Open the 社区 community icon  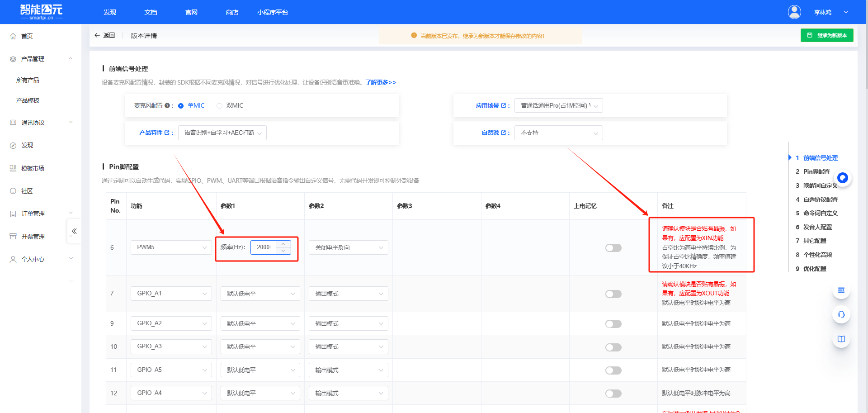point(12,190)
